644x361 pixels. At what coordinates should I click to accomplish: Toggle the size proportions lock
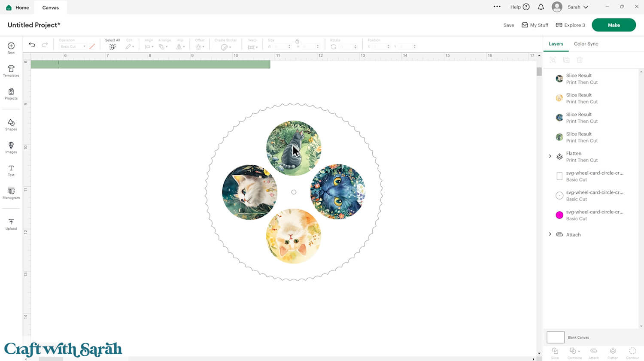(x=297, y=41)
